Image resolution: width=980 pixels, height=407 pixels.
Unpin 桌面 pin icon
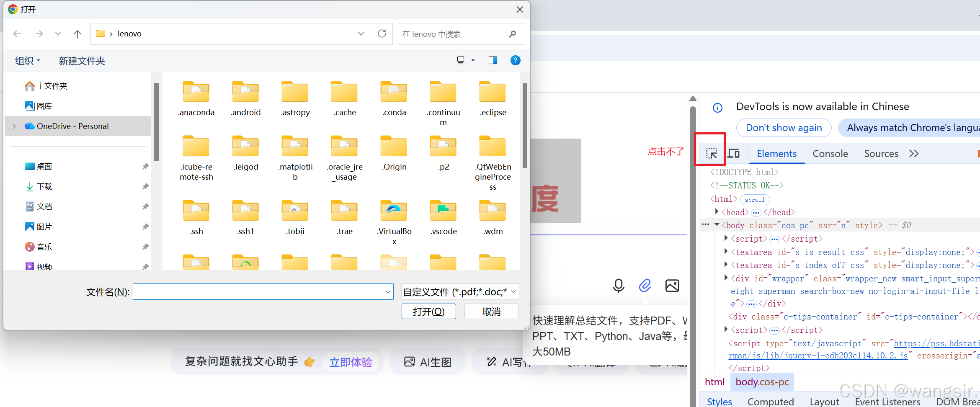[145, 166]
